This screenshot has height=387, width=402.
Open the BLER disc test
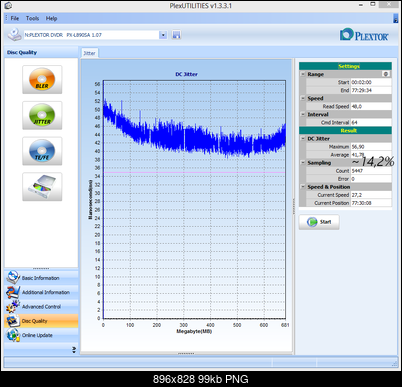(42, 79)
